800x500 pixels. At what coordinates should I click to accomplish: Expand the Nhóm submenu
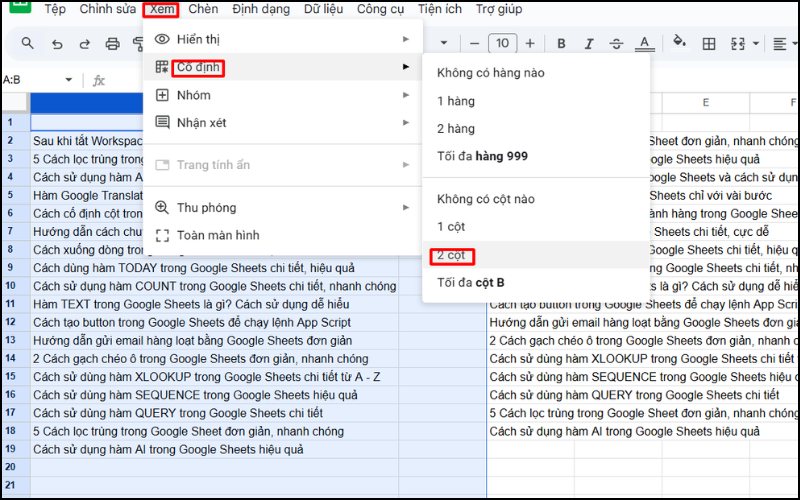pos(283,95)
